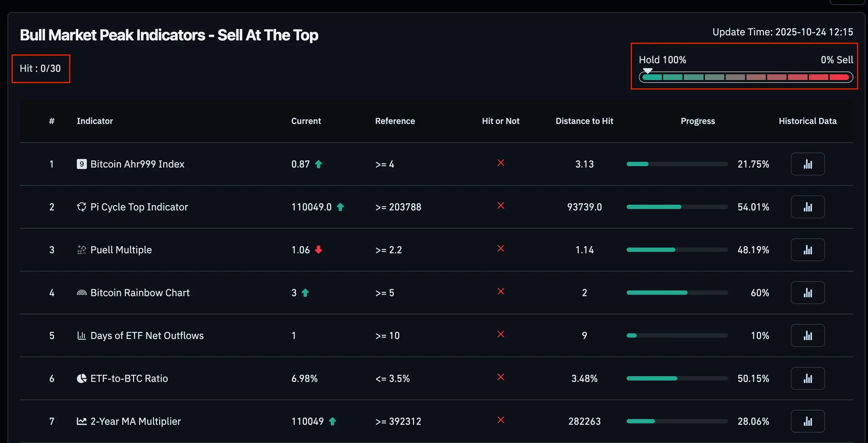Click the Hold/Sell gauge bar
Viewport: 868px width, 443px height.
click(x=745, y=77)
